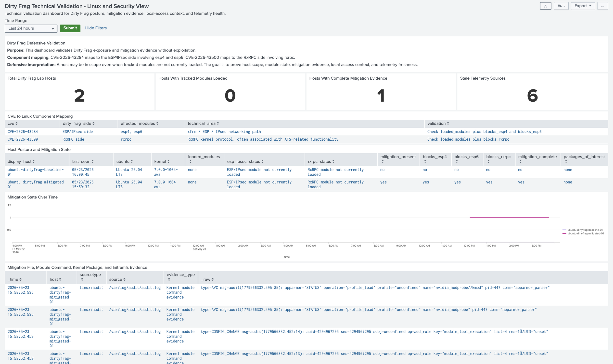Screen dimensions: 613x364
Task: Click the pink mitigated-01 line in chart
Action: 509,218
